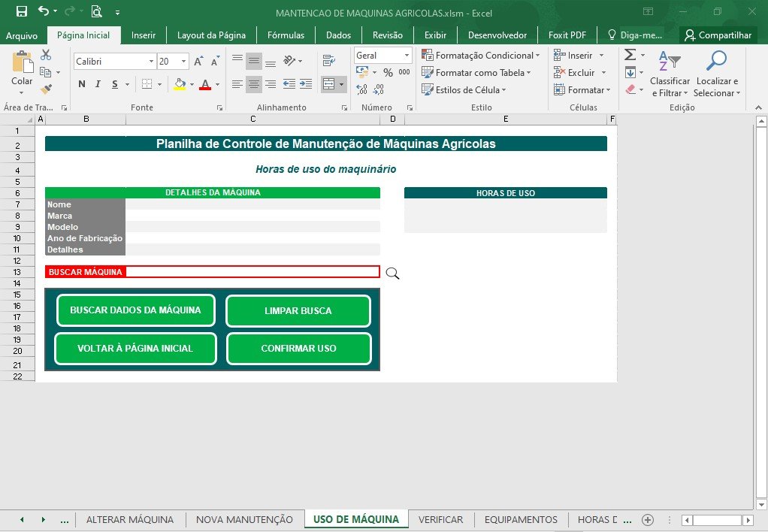Select the Format Painter brush icon
This screenshot has height=532, width=768.
46,89
